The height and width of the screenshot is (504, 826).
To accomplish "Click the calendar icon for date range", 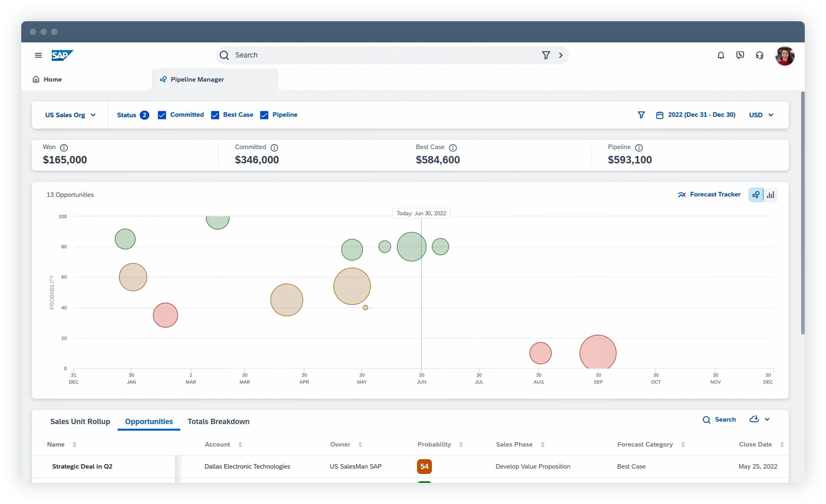I will coord(659,115).
